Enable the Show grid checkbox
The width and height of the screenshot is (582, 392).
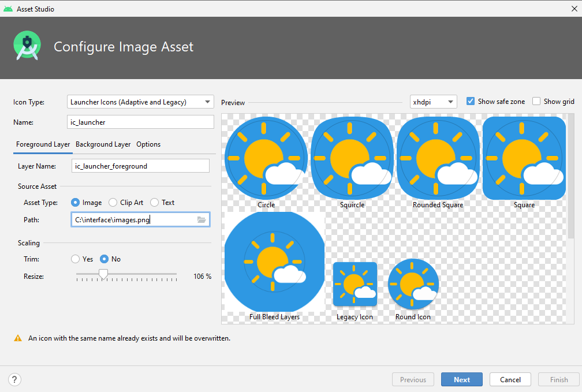pyautogui.click(x=536, y=101)
